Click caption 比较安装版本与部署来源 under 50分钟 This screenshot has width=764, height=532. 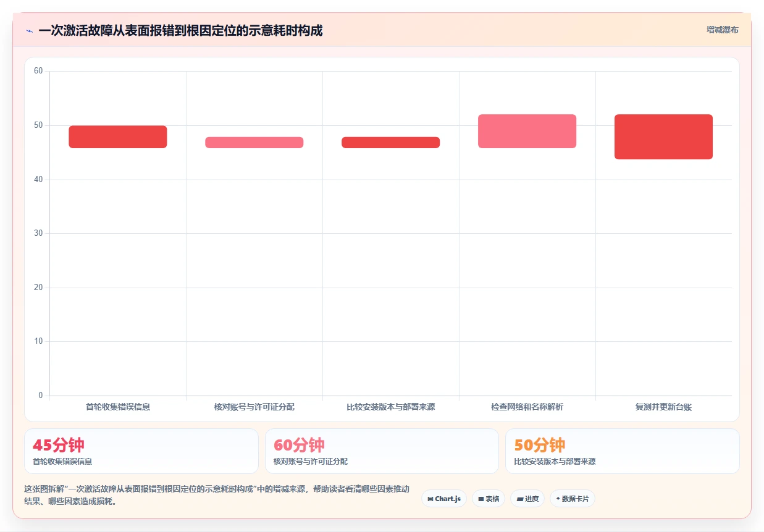point(555,462)
